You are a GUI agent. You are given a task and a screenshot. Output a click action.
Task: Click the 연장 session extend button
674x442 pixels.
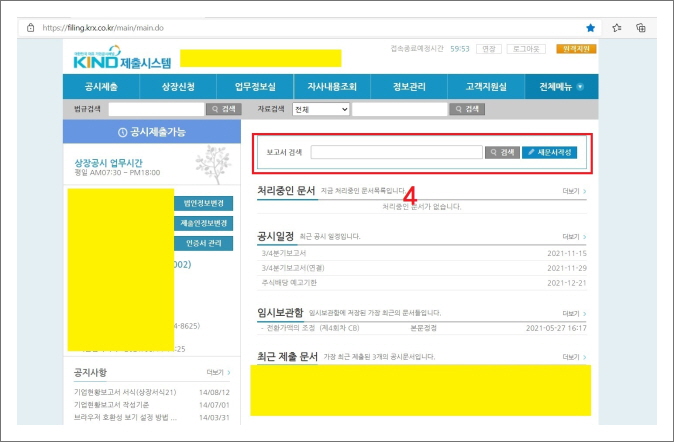click(x=489, y=49)
